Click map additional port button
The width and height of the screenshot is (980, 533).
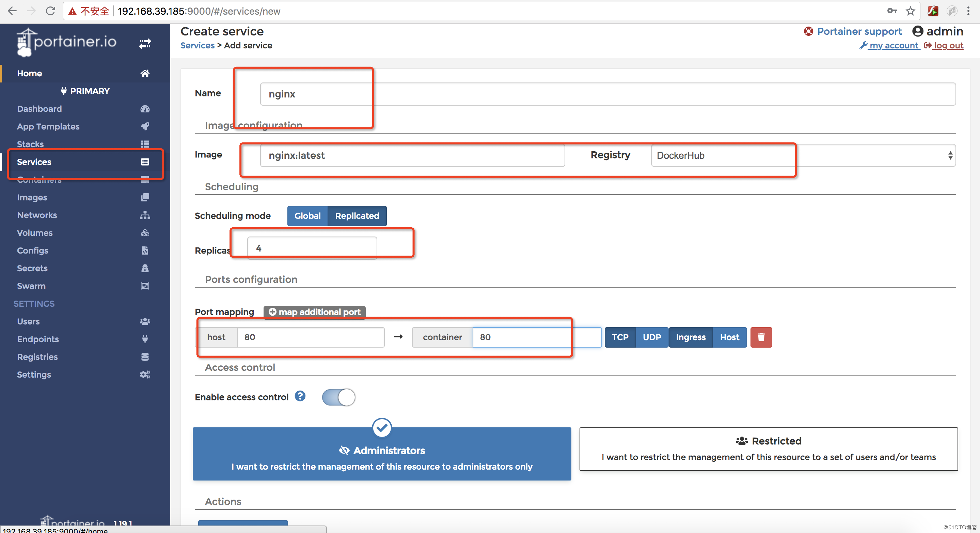[x=314, y=312]
